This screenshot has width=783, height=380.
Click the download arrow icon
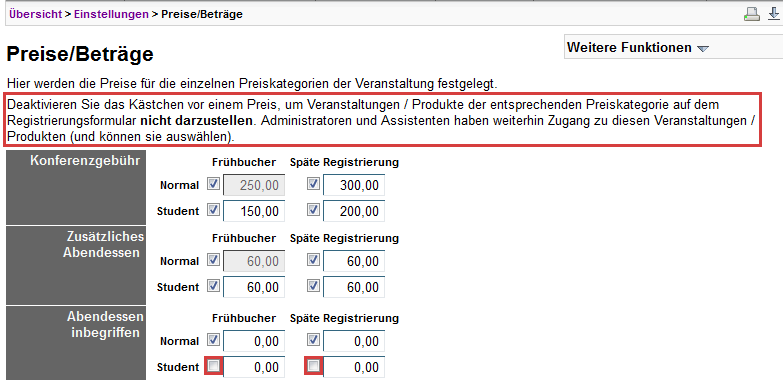[x=773, y=14]
